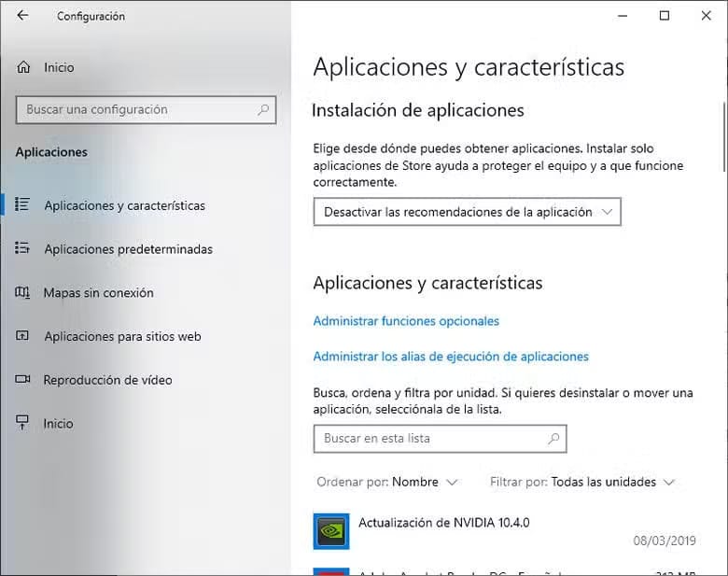Open Administrar funciones opcionales link
The image size is (728, 576).
(406, 321)
